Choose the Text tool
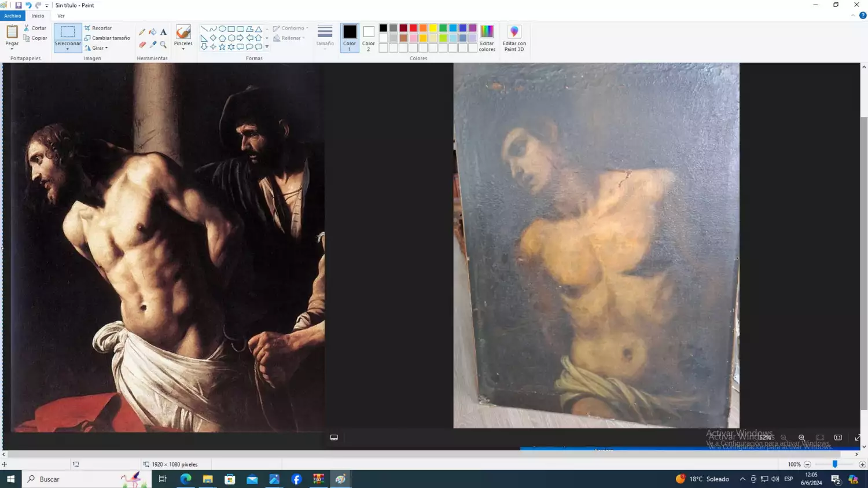The image size is (868, 488). (x=163, y=32)
